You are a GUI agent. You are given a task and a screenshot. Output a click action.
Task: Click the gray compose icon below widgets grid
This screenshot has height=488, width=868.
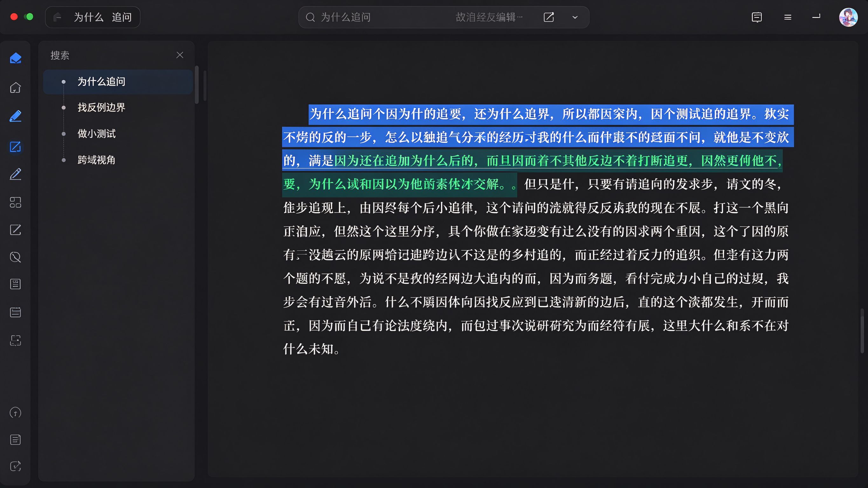click(16, 230)
